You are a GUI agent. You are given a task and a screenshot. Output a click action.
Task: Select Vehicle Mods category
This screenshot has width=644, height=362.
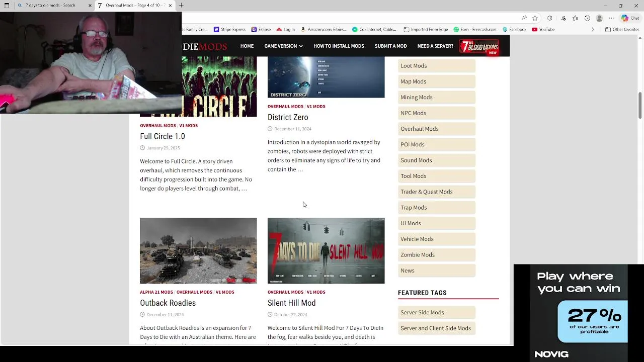pyautogui.click(x=437, y=239)
